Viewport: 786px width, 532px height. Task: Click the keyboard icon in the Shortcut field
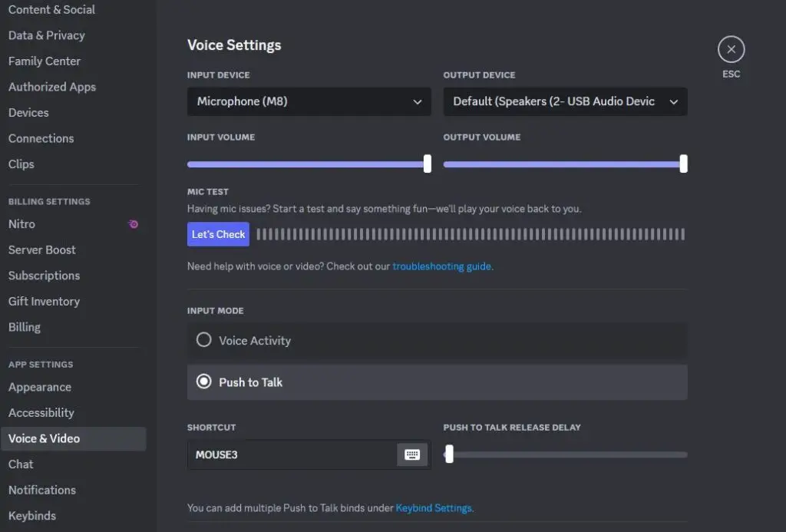pyautogui.click(x=412, y=454)
